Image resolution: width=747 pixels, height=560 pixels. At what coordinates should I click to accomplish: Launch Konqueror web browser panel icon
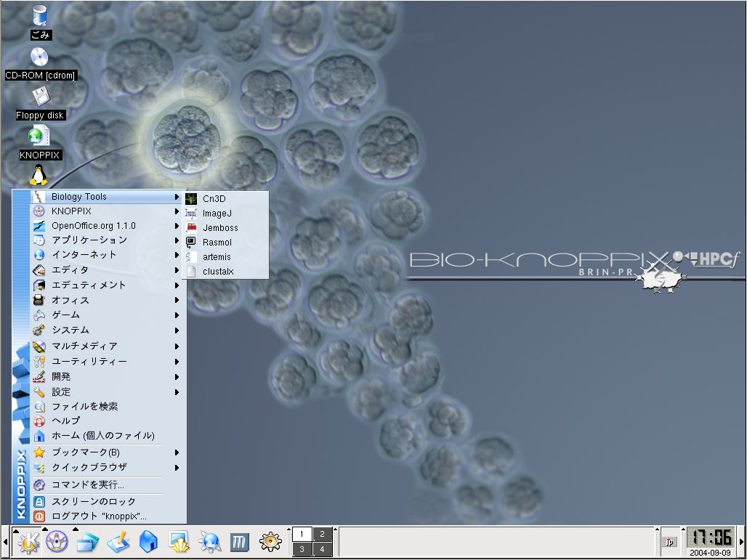pos(209,542)
